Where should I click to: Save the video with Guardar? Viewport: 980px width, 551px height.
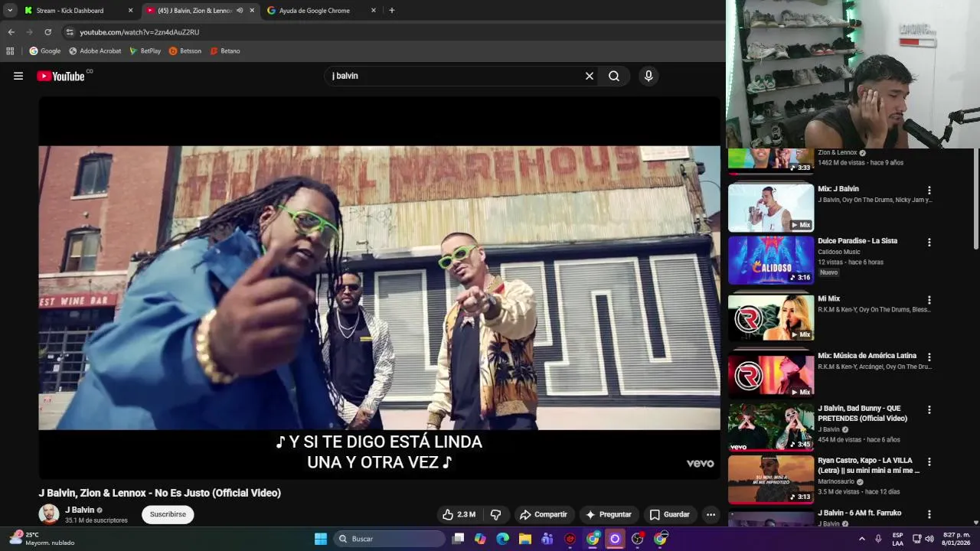669,514
